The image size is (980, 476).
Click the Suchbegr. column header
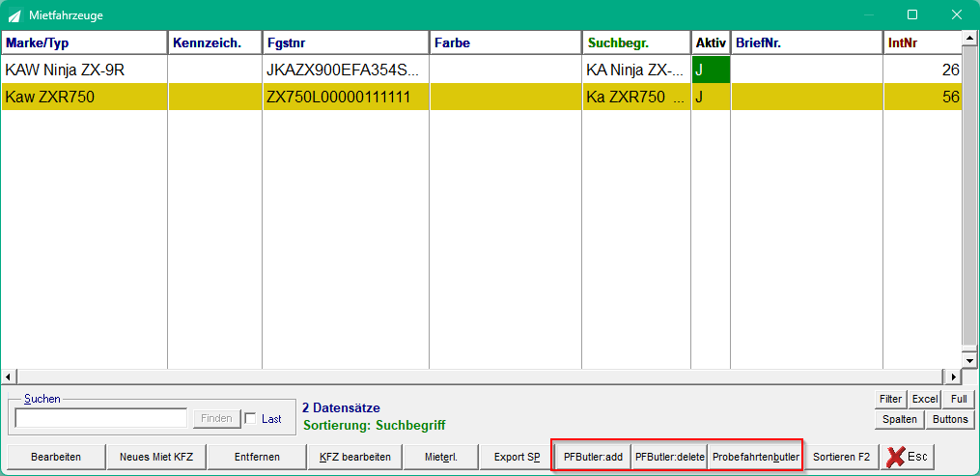tap(636, 43)
